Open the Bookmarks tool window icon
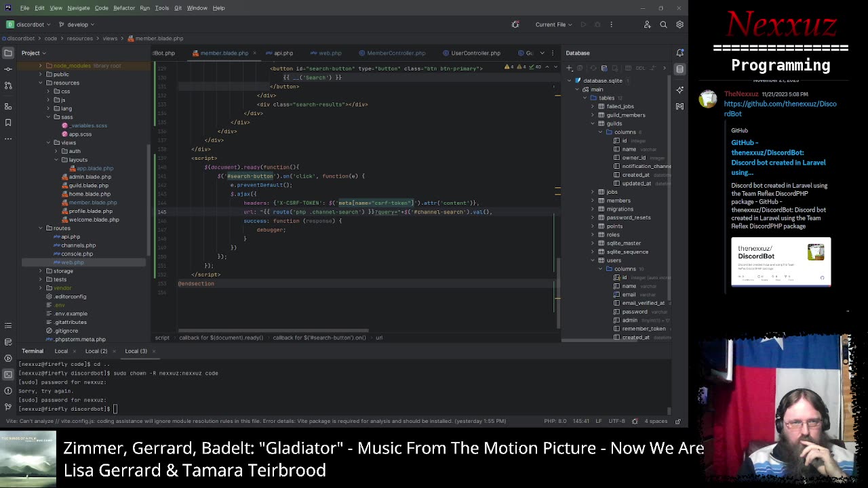868x488 pixels. (8, 123)
